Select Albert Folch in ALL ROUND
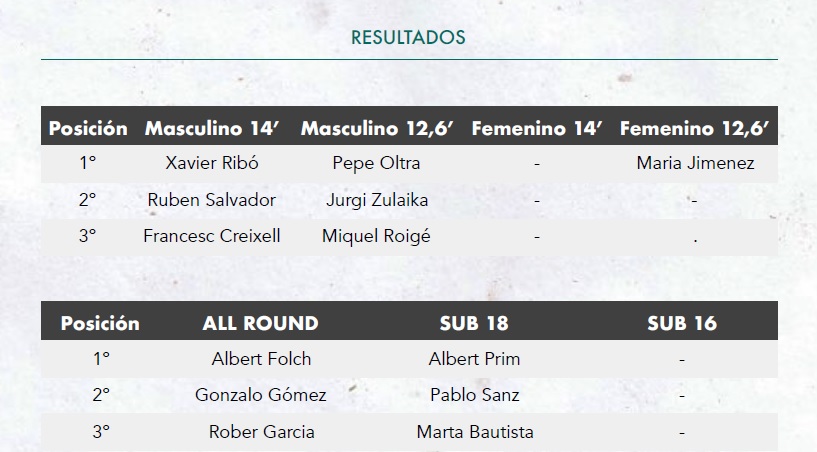Screen dimensions: 817x452 click(261, 359)
